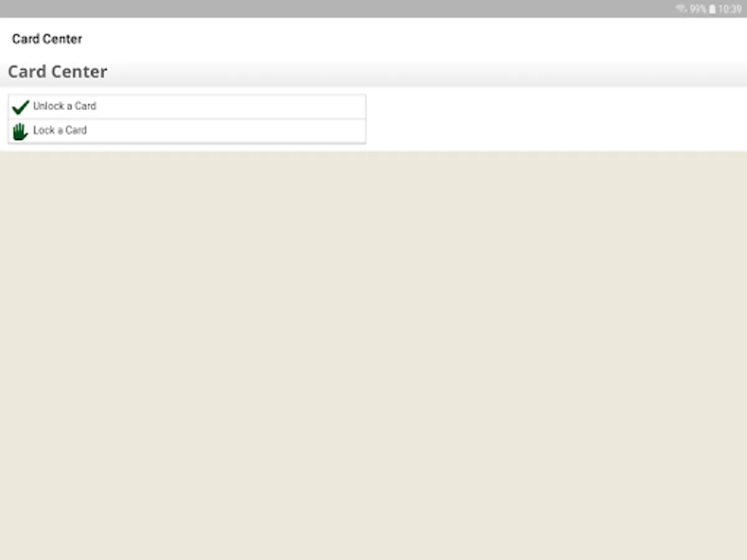Select the Lock a Card label text
Screen dimensions: 747x560
(60, 130)
